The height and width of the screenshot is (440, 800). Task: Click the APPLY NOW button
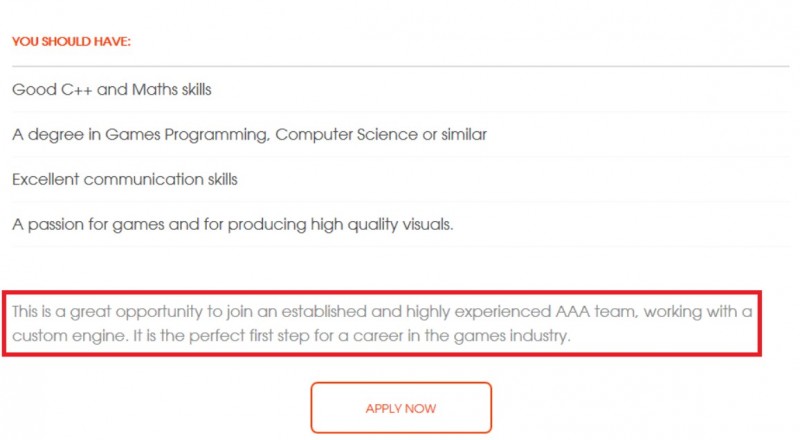[401, 407]
